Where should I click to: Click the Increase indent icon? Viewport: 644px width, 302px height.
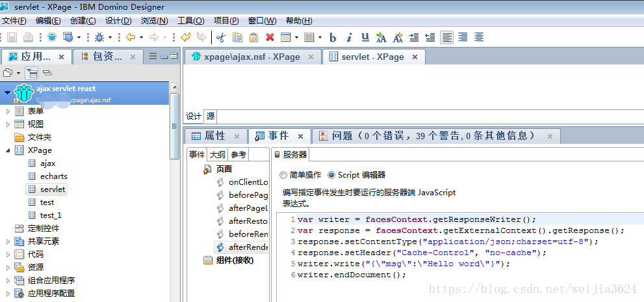414,38
